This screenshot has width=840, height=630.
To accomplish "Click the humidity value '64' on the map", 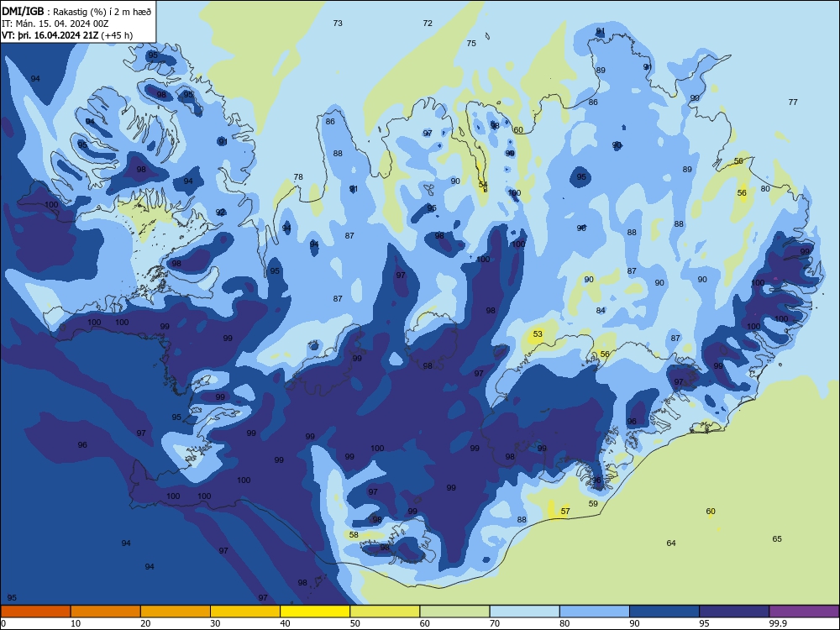I will click(671, 543).
